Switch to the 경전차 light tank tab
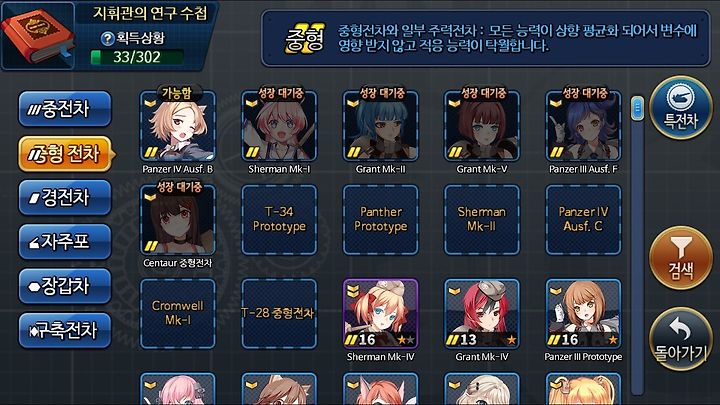The height and width of the screenshot is (405, 720). pyautogui.click(x=65, y=197)
